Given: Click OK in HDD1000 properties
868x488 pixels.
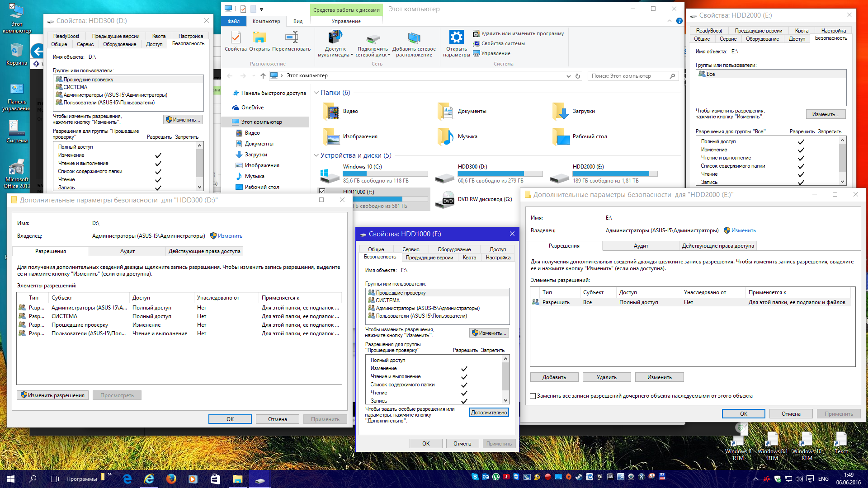Looking at the screenshot, I should pos(426,444).
